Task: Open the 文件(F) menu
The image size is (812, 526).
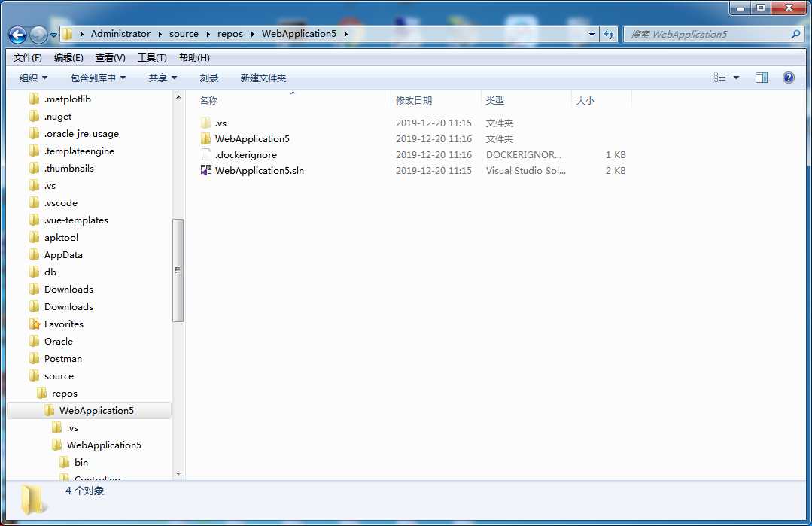Action: click(27, 57)
